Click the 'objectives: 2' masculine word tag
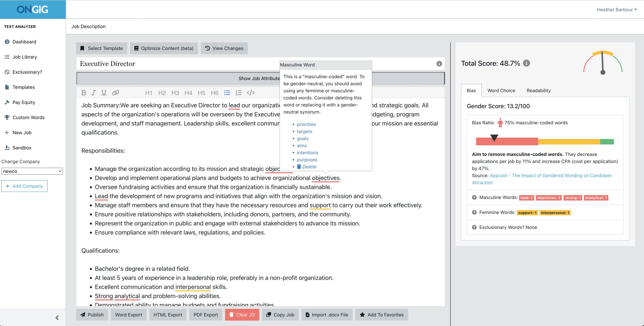 (x=549, y=198)
